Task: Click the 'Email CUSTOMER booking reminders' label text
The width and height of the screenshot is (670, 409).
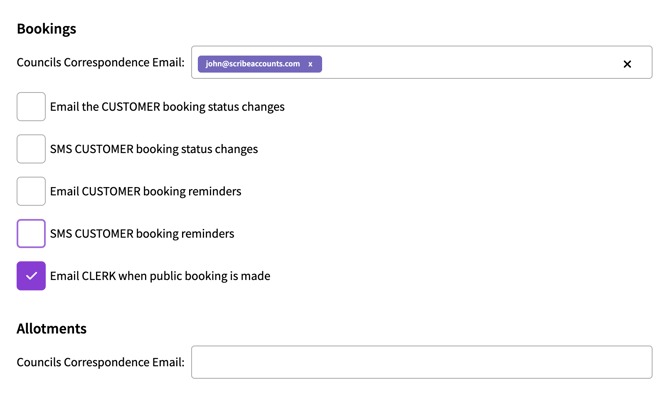Action: click(x=145, y=191)
